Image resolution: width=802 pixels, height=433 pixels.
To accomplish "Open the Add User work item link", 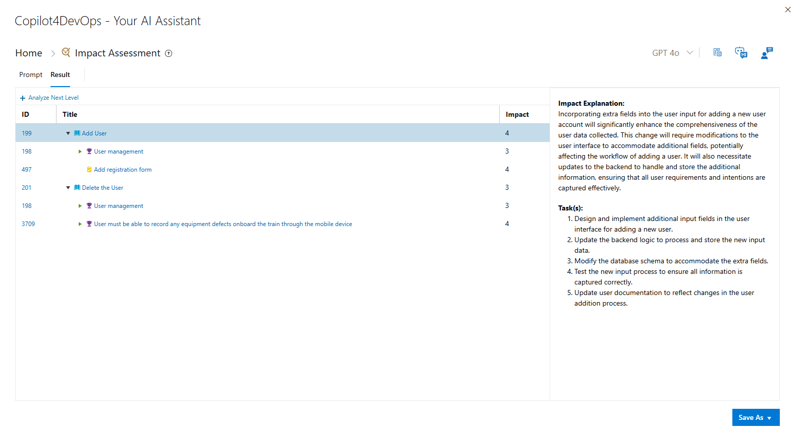I will pos(94,133).
